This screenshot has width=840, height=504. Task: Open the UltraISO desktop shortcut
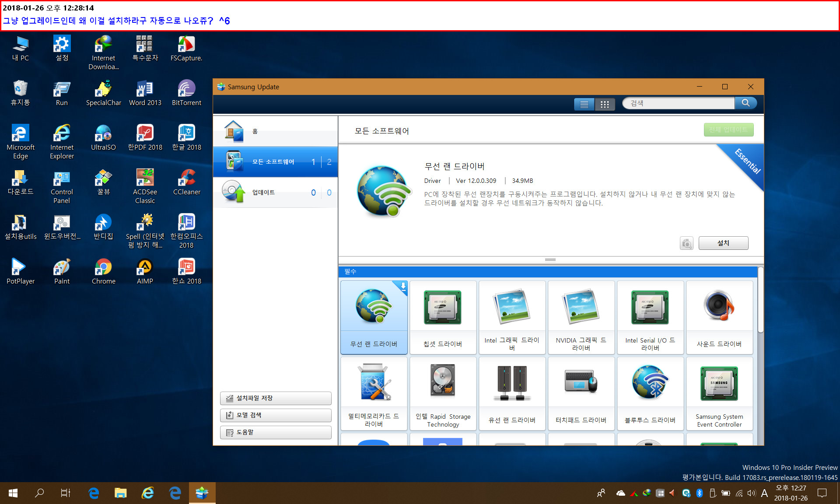click(x=104, y=137)
